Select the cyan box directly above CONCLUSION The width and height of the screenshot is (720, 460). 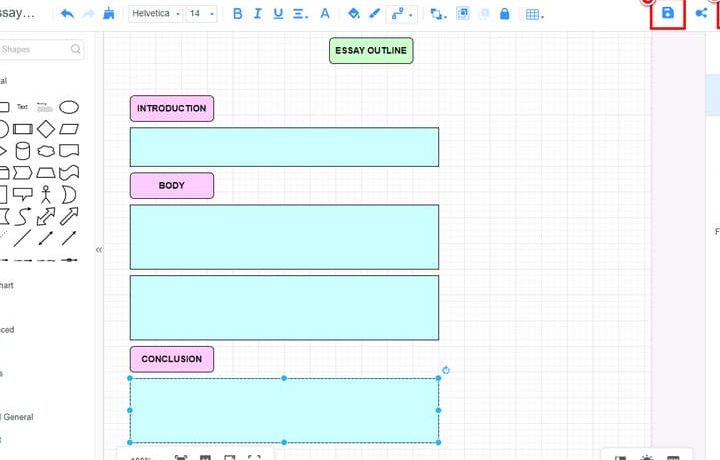(284, 308)
